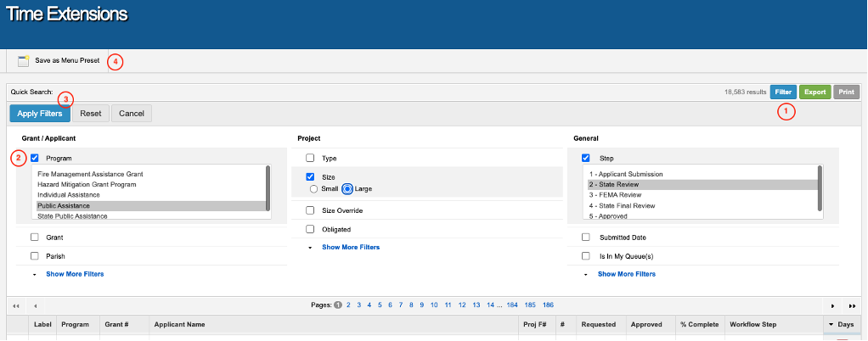Uncheck the Size filter checkbox
The image size is (868, 341).
click(x=310, y=177)
